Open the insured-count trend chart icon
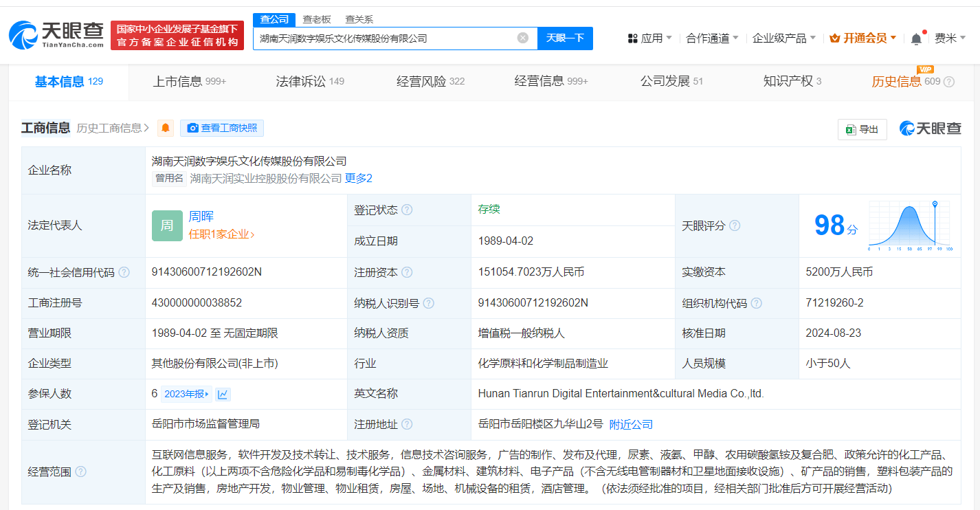Viewport: 980px width, 510px height. 223,394
